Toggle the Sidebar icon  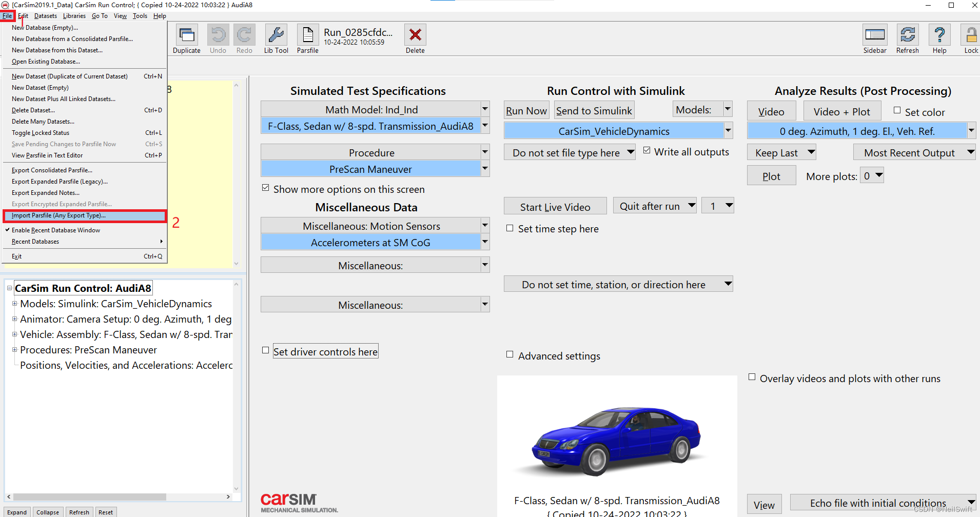875,35
